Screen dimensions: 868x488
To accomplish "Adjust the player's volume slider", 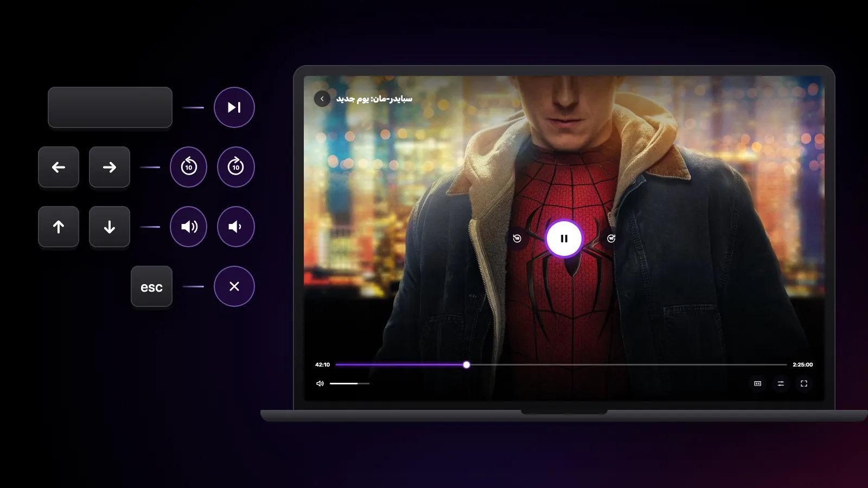I will point(349,383).
